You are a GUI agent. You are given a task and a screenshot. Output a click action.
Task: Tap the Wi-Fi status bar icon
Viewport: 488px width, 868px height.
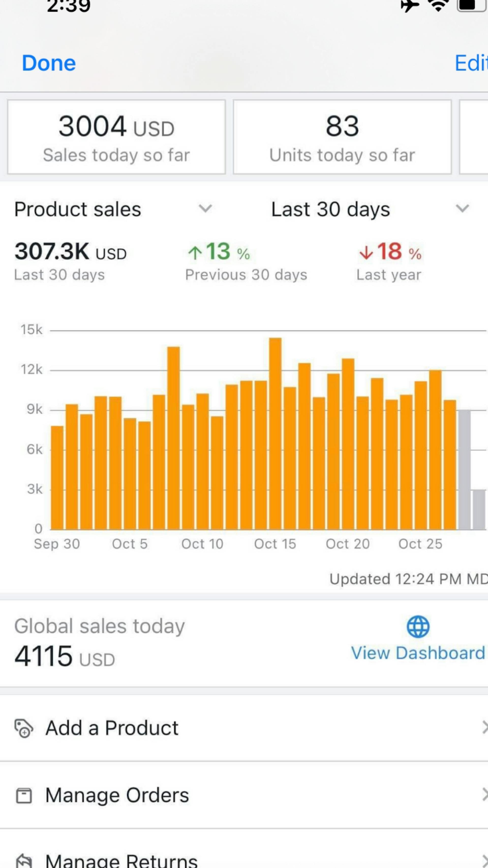pyautogui.click(x=438, y=5)
